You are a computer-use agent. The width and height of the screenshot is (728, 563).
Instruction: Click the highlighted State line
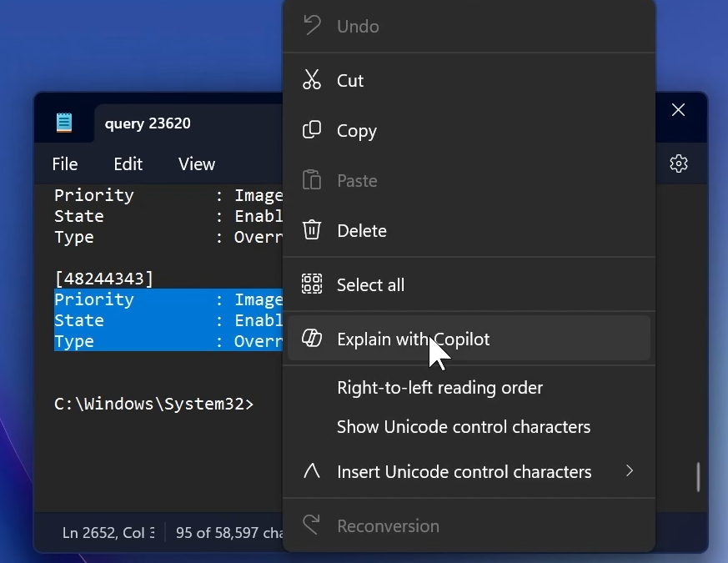[168, 320]
